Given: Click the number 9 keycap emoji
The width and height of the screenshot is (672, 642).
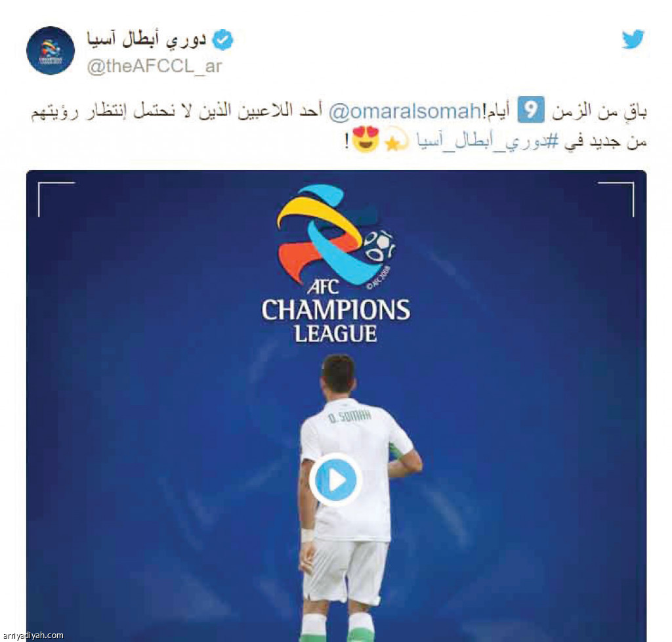Looking at the screenshot, I should [530, 110].
